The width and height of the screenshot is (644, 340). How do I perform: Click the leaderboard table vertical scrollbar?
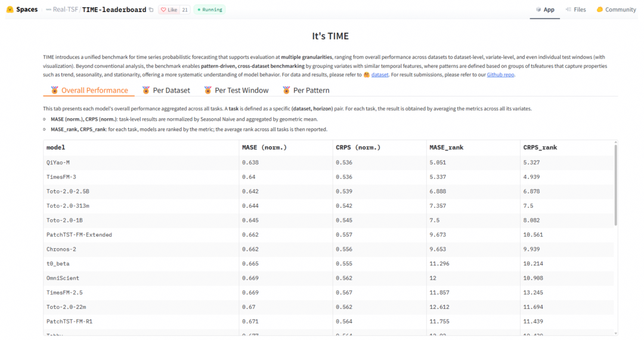pos(615,185)
